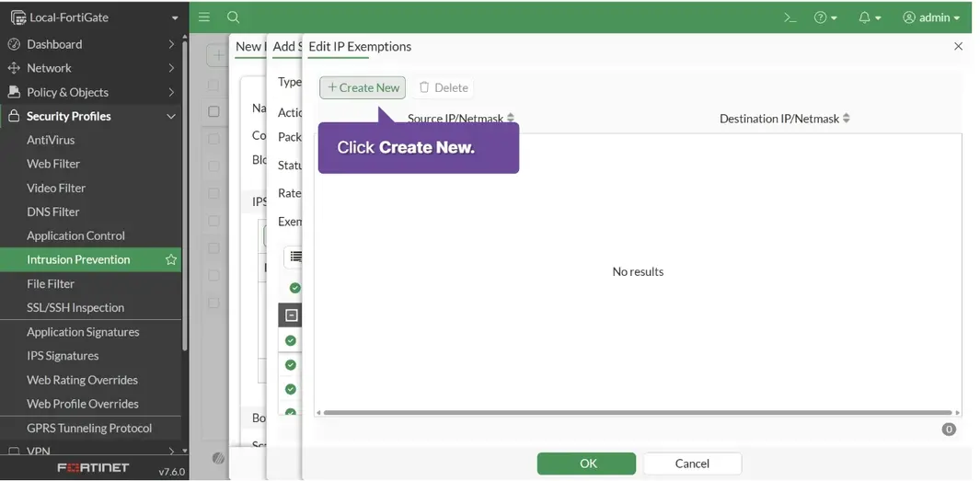The width and height of the screenshot is (980, 481).
Task: Dismiss the dialog with Cancel
Action: point(692,464)
